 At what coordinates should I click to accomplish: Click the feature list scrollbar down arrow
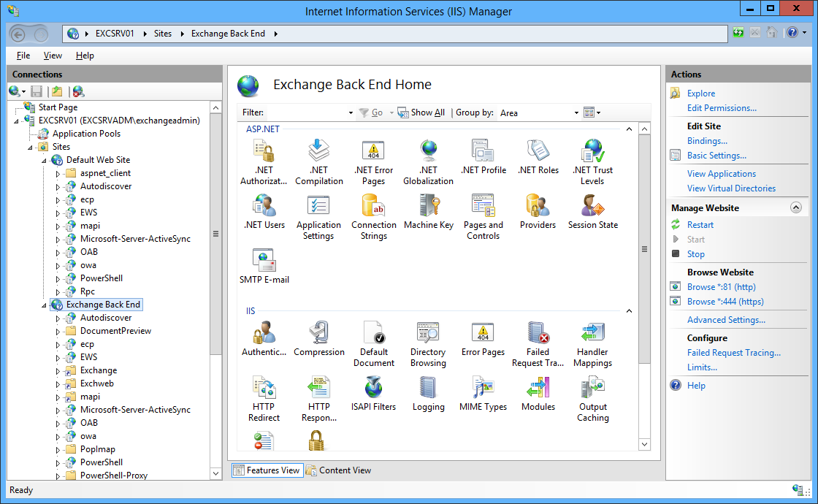[644, 445]
